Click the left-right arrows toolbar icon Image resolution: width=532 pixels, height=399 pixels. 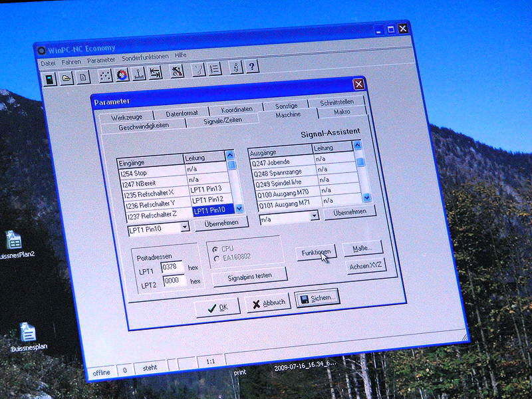(156, 72)
